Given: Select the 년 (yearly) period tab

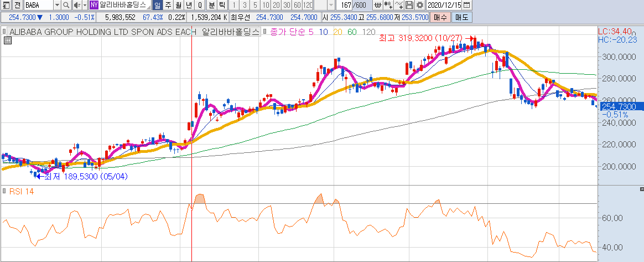Looking at the screenshot, I should pyautogui.click(x=189, y=6).
